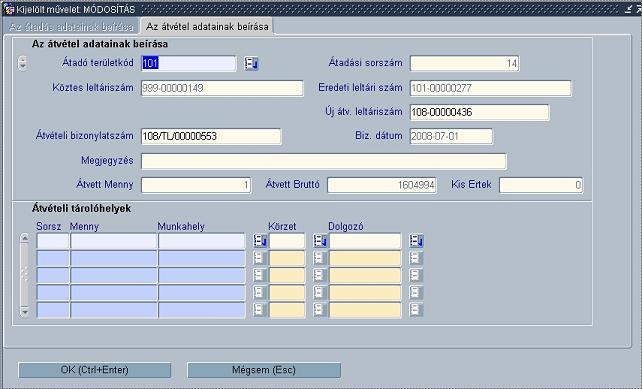The width and height of the screenshot is (642, 389).
Task: Click the Kis Érték field
Action: pos(541,185)
